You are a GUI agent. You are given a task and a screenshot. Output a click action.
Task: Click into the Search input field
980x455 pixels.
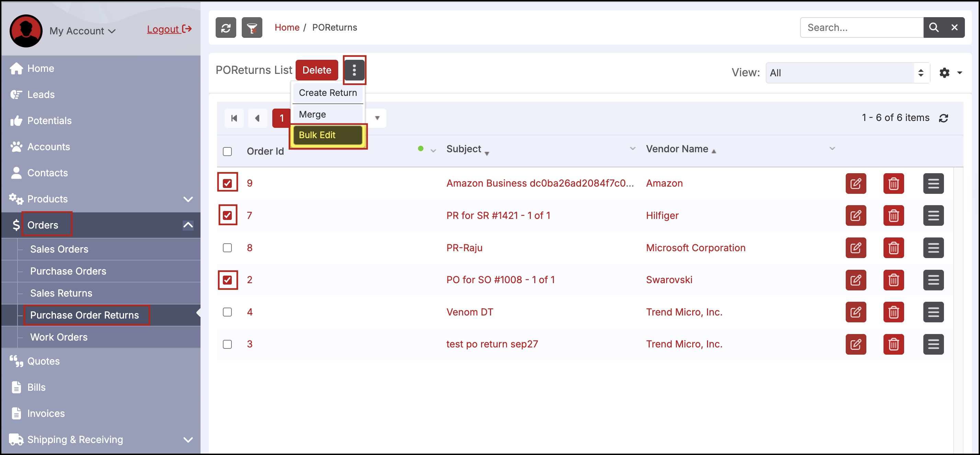tap(861, 27)
